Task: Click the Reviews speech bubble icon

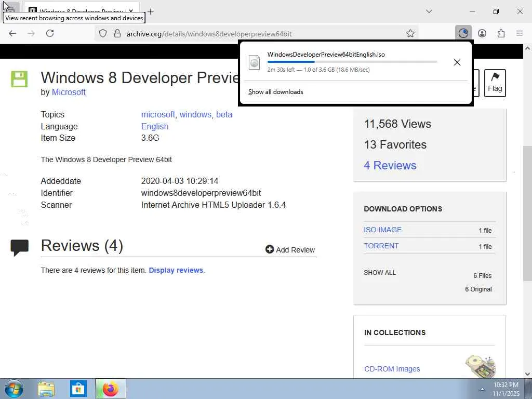Action: point(19,248)
